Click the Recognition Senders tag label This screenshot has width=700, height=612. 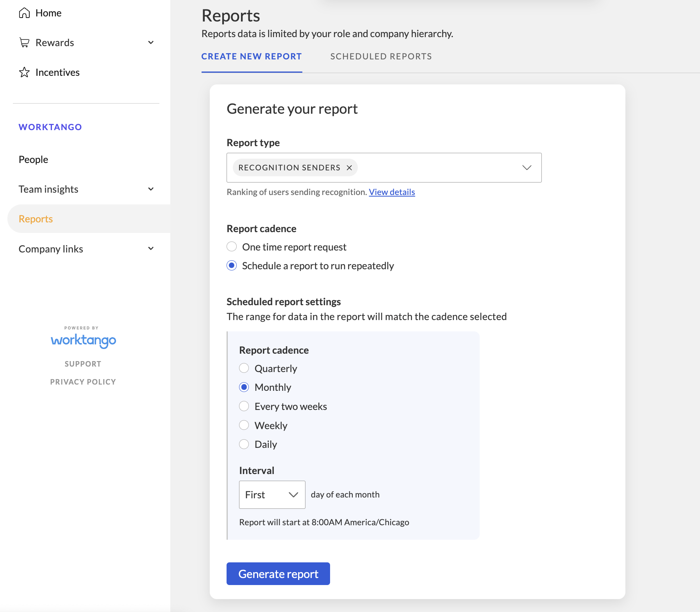point(289,168)
